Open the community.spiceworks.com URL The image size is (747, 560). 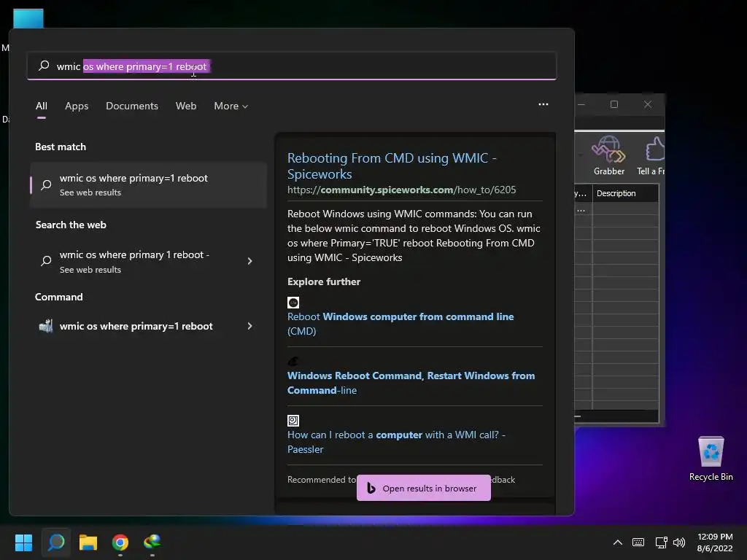click(401, 190)
